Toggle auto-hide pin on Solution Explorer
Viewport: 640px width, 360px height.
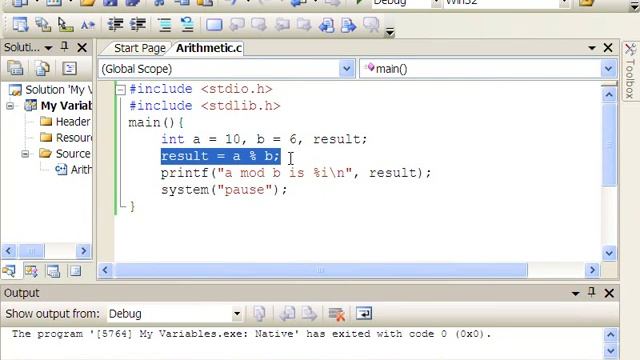tap(64, 47)
